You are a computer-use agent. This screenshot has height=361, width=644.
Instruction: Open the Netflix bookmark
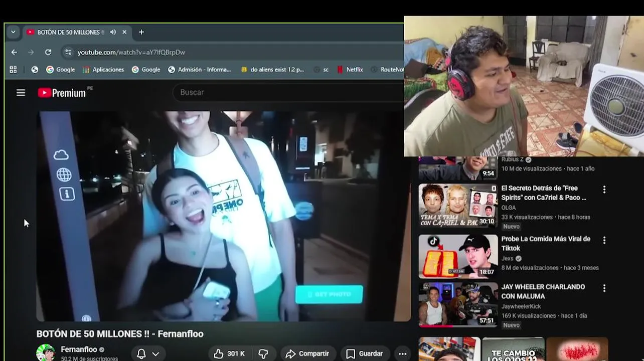click(350, 70)
